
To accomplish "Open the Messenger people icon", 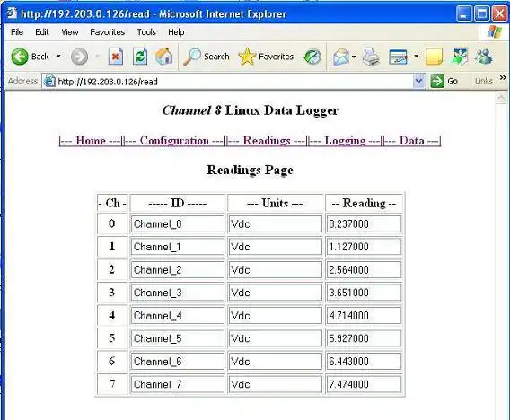I will point(484,57).
